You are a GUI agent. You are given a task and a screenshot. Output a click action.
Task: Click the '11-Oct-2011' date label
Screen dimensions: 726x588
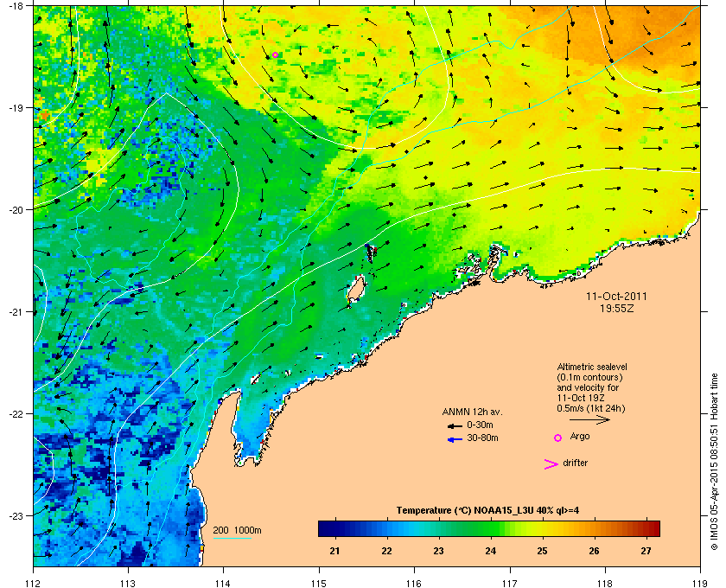coord(616,297)
